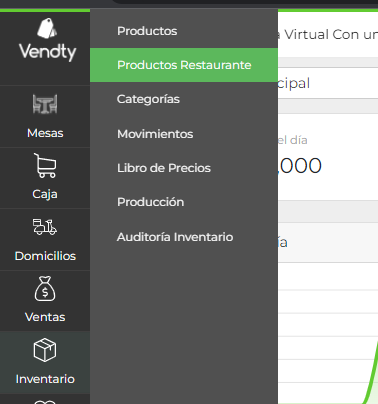Click the Vendty shopping bag logo
The height and width of the screenshot is (404, 378).
click(47, 28)
